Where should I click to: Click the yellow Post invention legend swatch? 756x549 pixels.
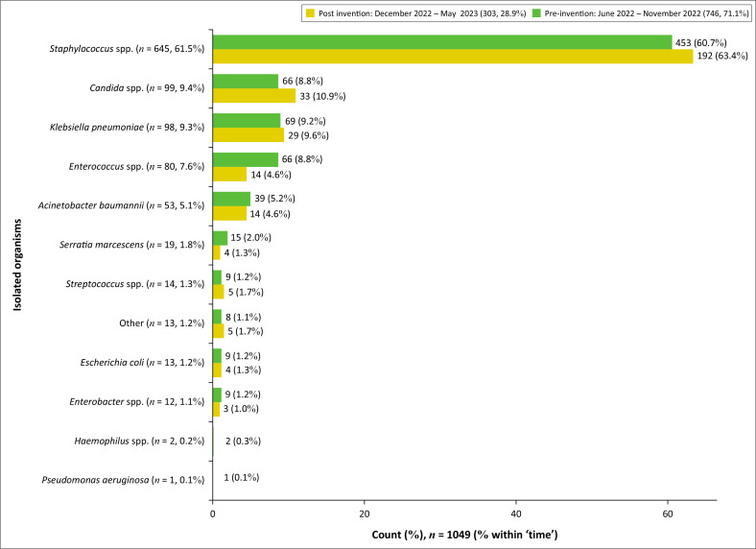(x=309, y=13)
